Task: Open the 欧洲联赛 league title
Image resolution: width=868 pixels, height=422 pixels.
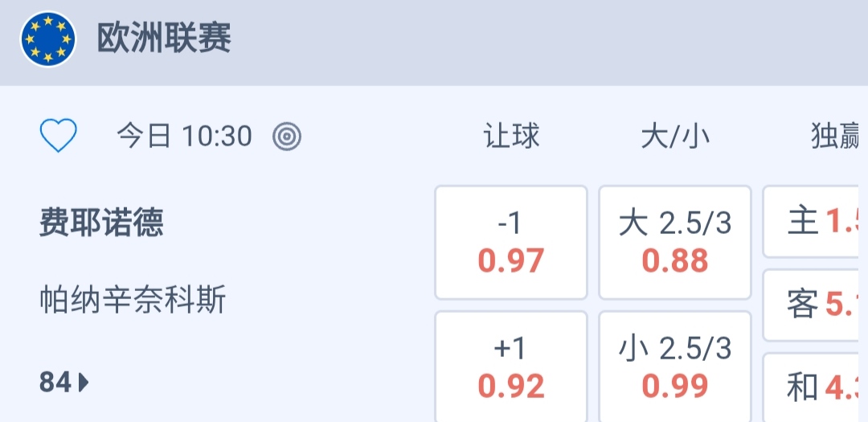Action: click(164, 39)
